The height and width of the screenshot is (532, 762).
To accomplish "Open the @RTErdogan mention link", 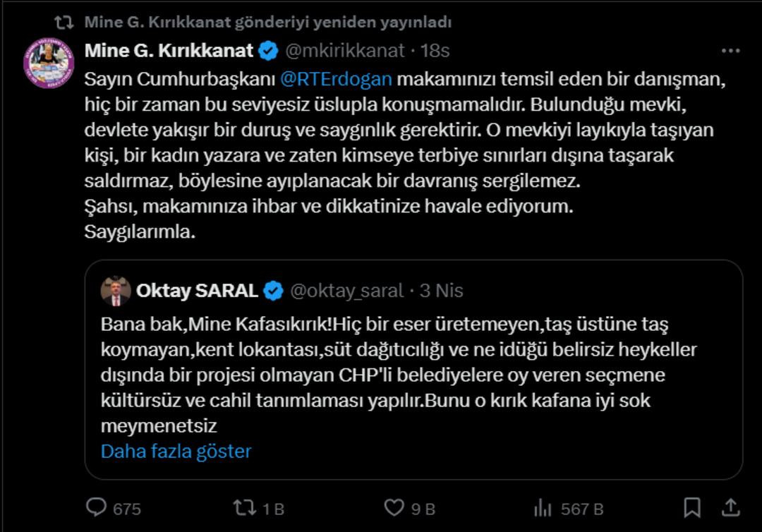I will (336, 78).
